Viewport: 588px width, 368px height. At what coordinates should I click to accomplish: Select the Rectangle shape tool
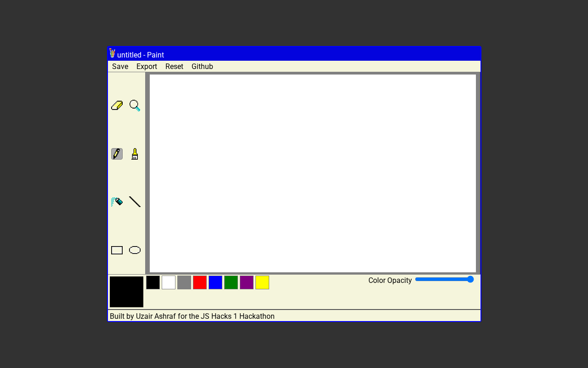117,250
